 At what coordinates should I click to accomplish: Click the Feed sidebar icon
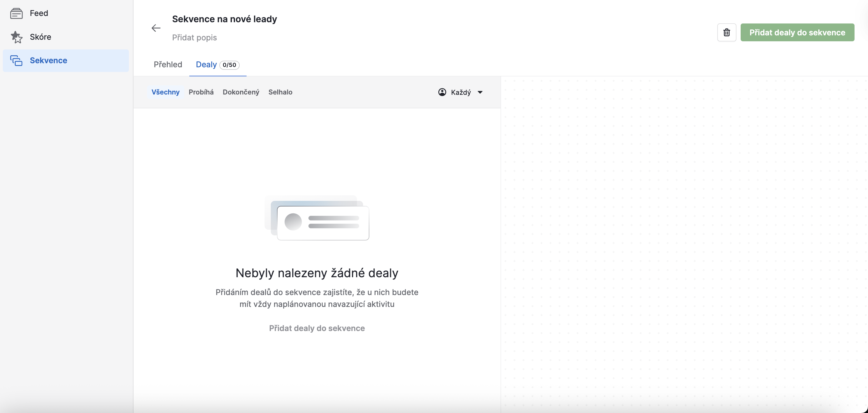coord(16,13)
